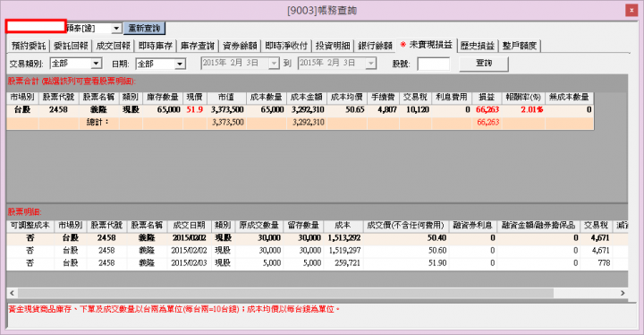Click the 查詢 button
This screenshot has width=644, height=335.
click(484, 64)
